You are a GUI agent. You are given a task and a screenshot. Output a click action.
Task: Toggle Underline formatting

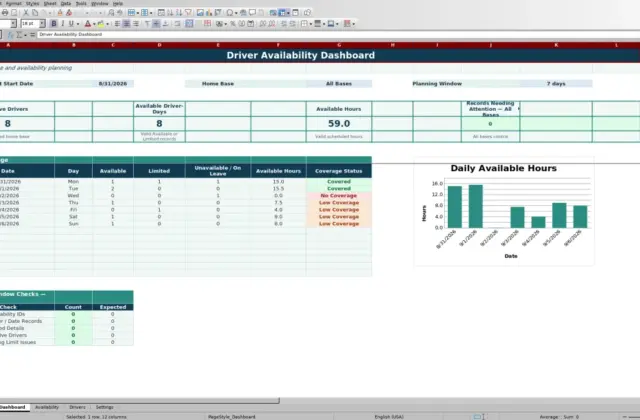point(71,24)
